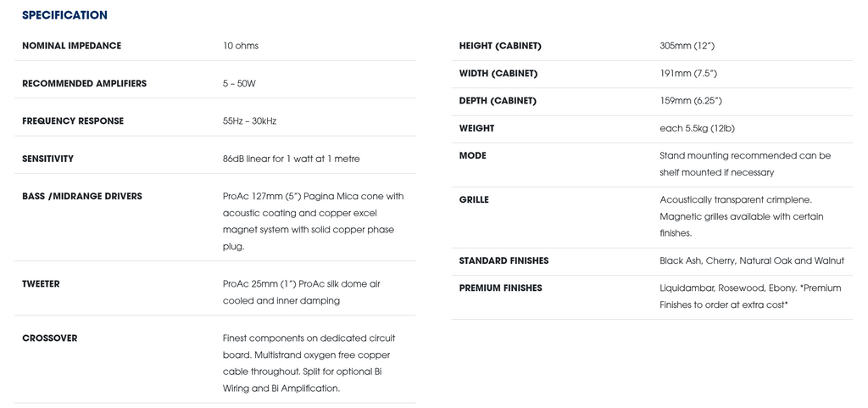Click the PREMIUM FINISHES label
Image resolution: width=868 pixels, height=408 pixels.
[x=500, y=288]
